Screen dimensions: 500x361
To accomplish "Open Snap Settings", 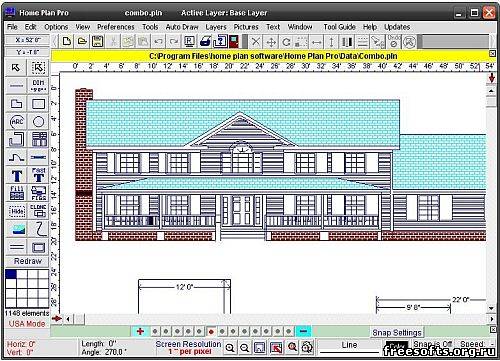I will tap(397, 333).
